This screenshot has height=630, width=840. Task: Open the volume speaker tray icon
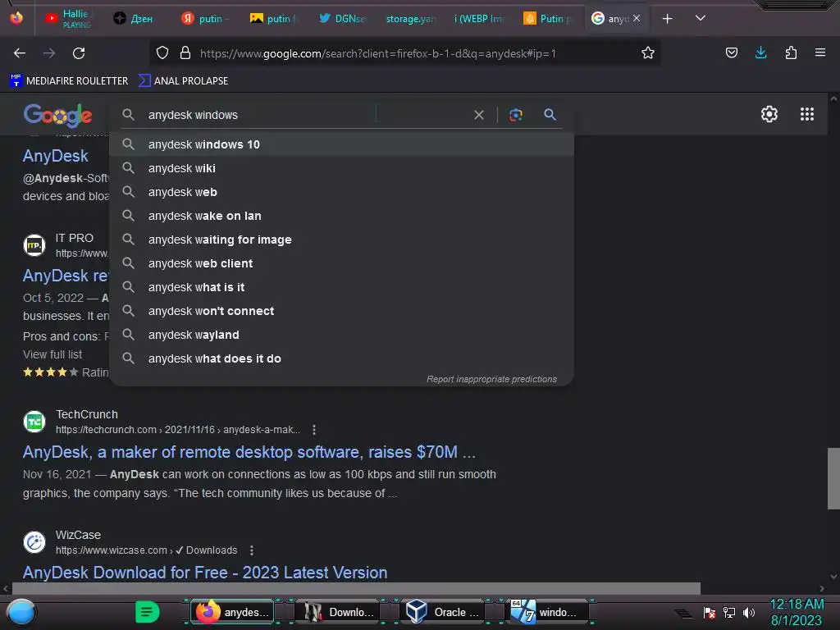pos(748,612)
